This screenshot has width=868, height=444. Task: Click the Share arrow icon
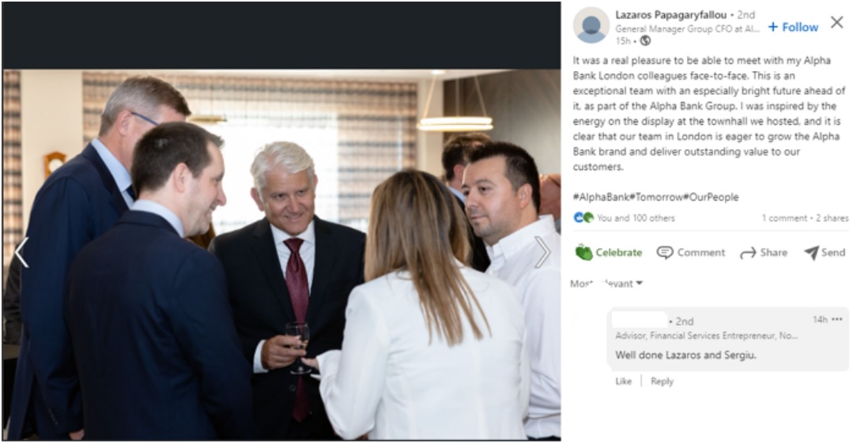pos(748,254)
